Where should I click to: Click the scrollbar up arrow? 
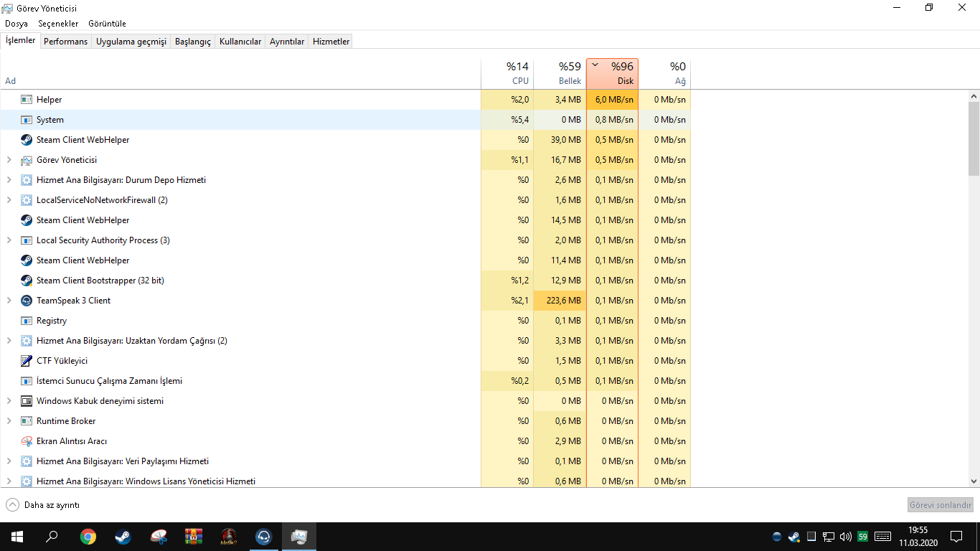pos(974,95)
